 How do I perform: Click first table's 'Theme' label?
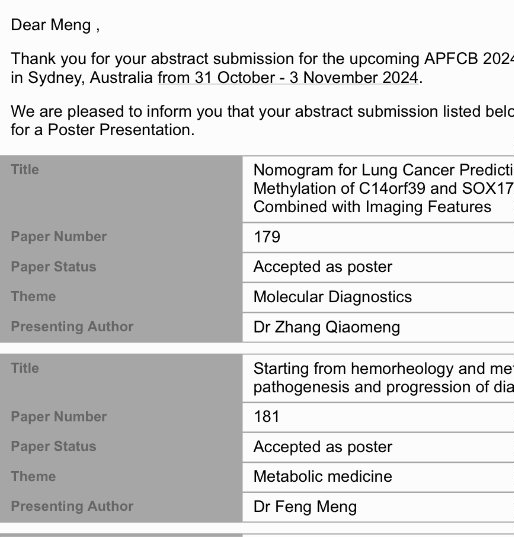(x=33, y=297)
